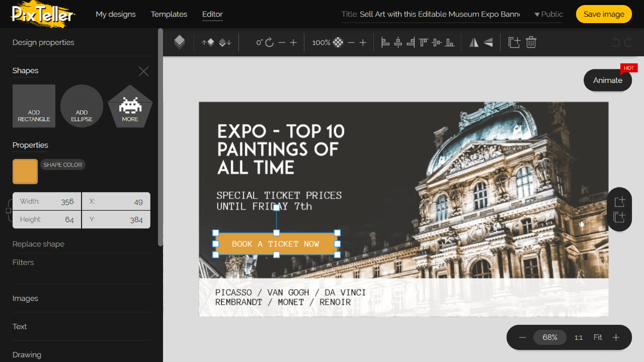644x362 pixels.
Task: Click the 68% zoom level indicator
Action: tap(550, 337)
